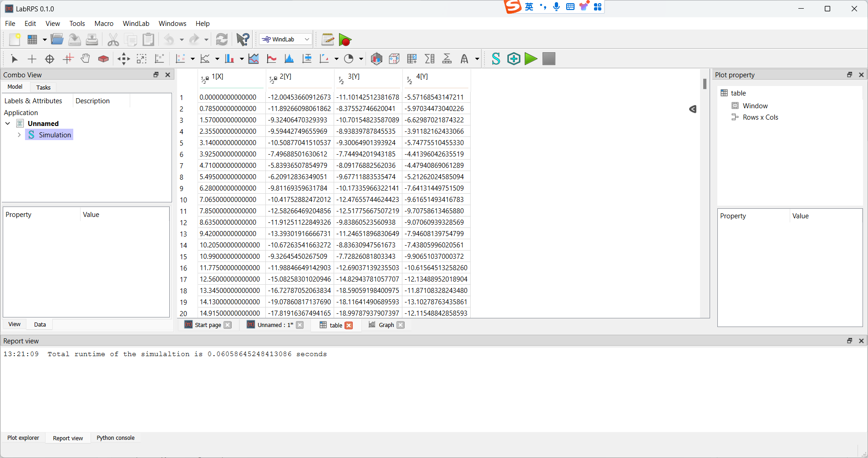Expand the Simulation tree node
Screen dimensions: 868x458
tap(19, 135)
